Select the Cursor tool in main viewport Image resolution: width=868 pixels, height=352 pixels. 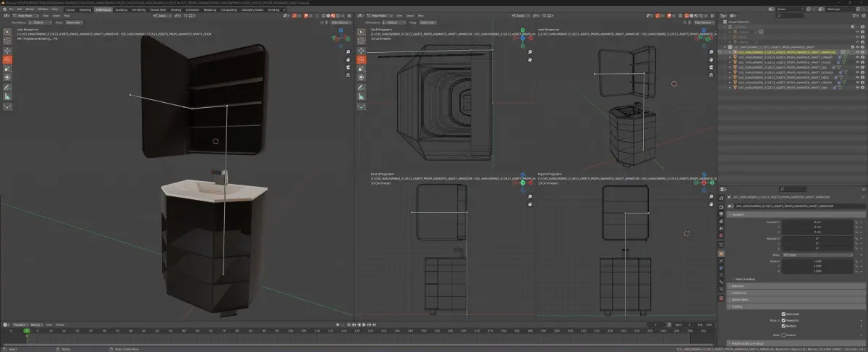7,41
